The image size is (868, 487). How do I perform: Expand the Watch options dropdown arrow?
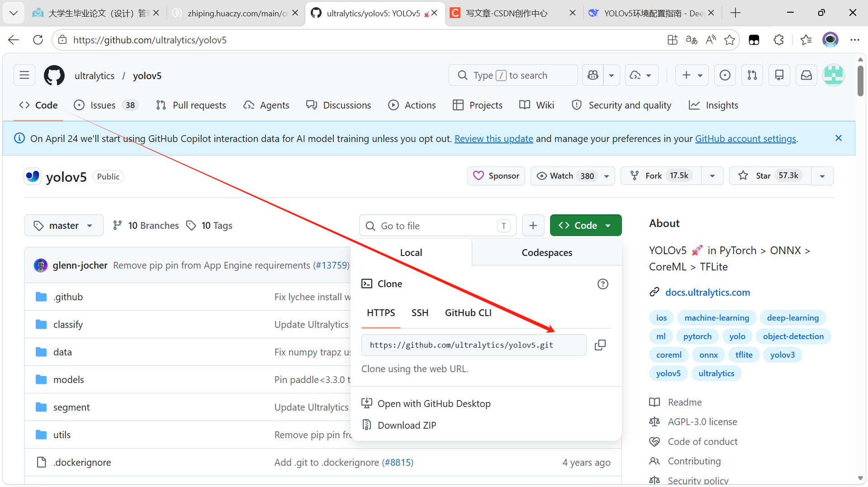coord(607,176)
